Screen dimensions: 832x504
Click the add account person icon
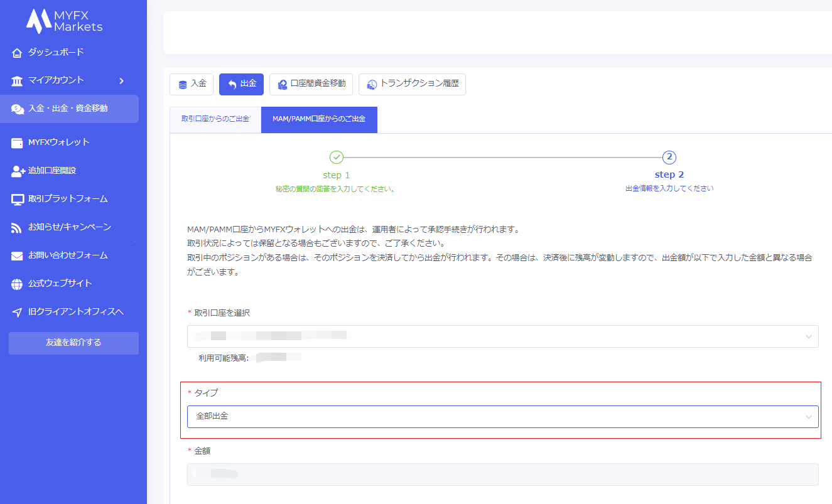18,171
